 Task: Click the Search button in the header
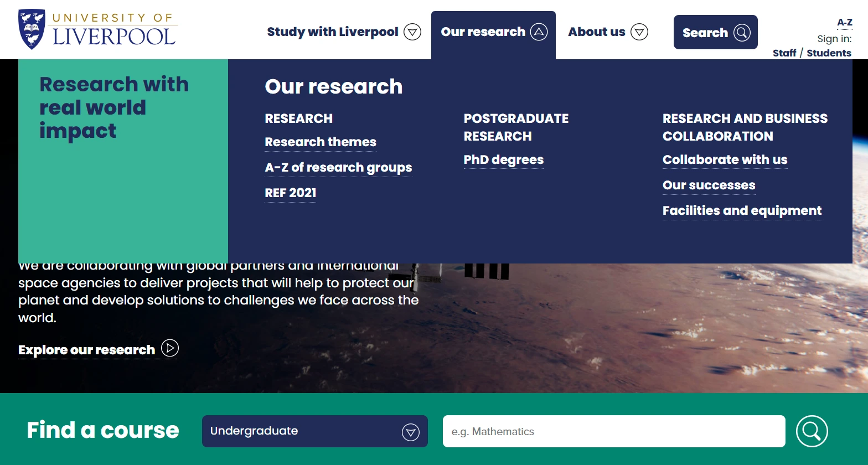716,32
